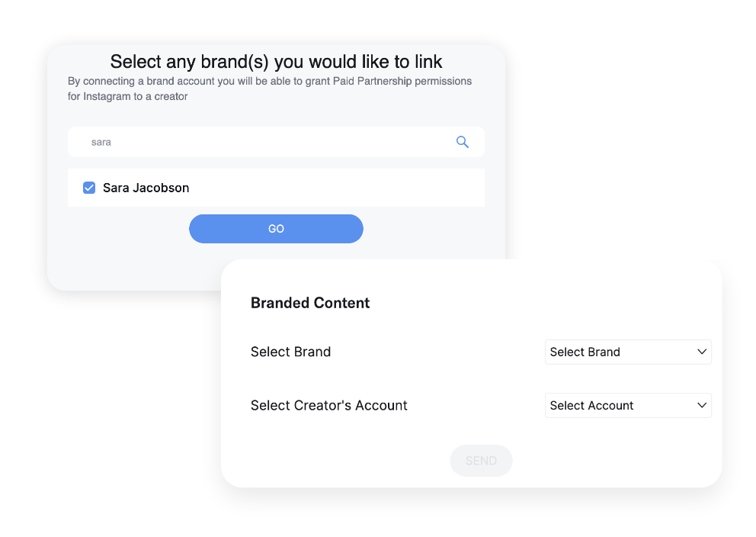
Task: Click the chevron arrow in Select Account box
Action: click(702, 405)
